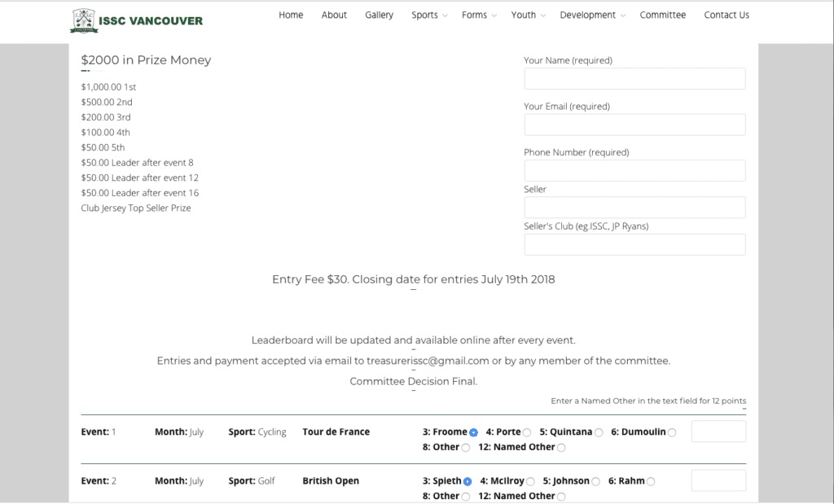Select 12: Named Other for Tour de France

pyautogui.click(x=561, y=448)
